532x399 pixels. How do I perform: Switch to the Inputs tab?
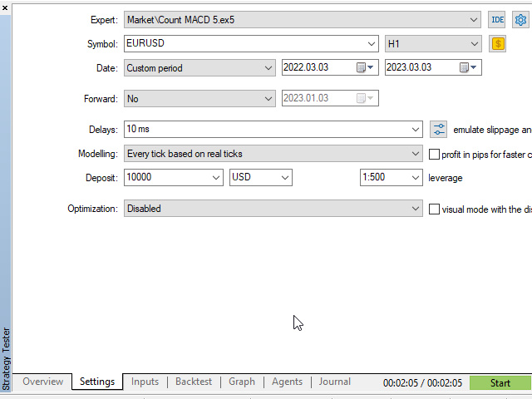click(x=145, y=382)
